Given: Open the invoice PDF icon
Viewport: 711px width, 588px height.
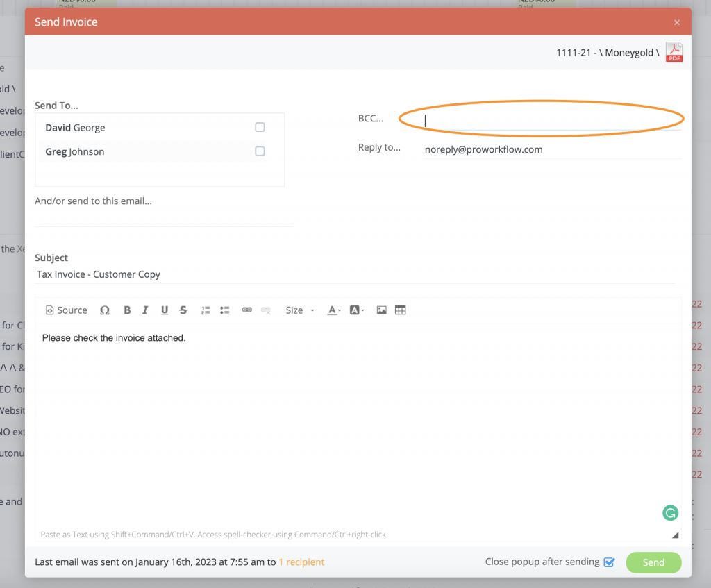Looking at the screenshot, I should pyautogui.click(x=674, y=52).
